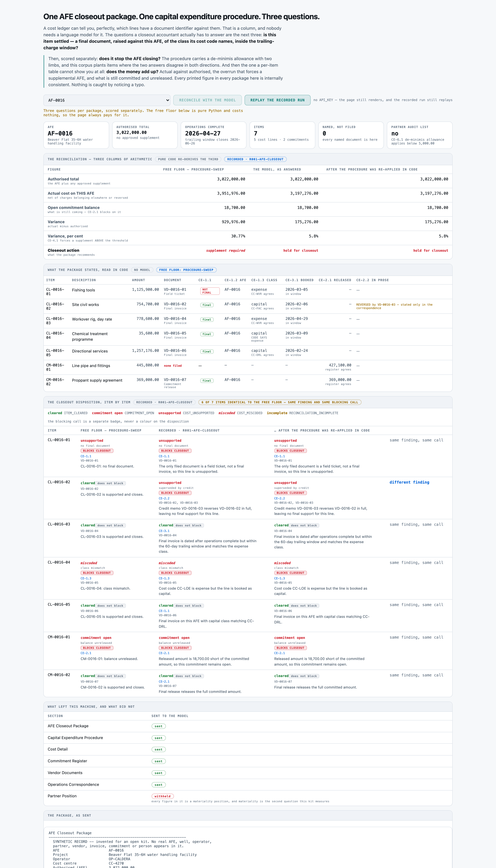Click the 'No Model' badge
This screenshot has height=868, width=496.
142,270
